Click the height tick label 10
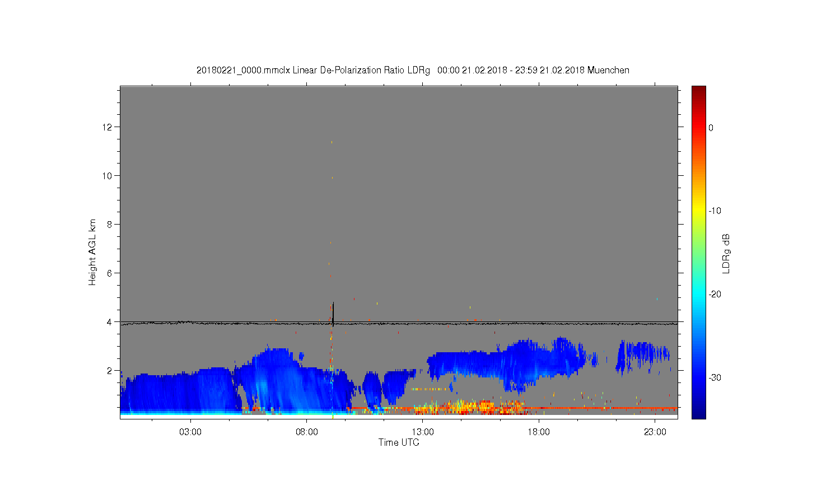This screenshot has height=504, width=840. coord(108,176)
